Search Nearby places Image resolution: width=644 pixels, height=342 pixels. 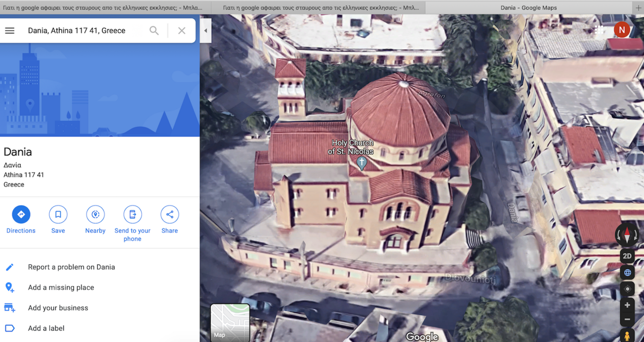point(95,220)
